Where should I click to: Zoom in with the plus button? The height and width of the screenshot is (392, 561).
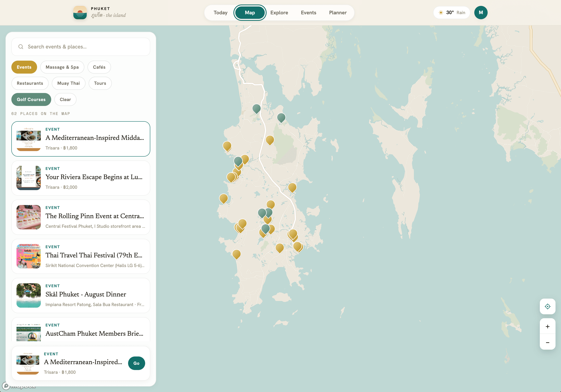click(547, 326)
